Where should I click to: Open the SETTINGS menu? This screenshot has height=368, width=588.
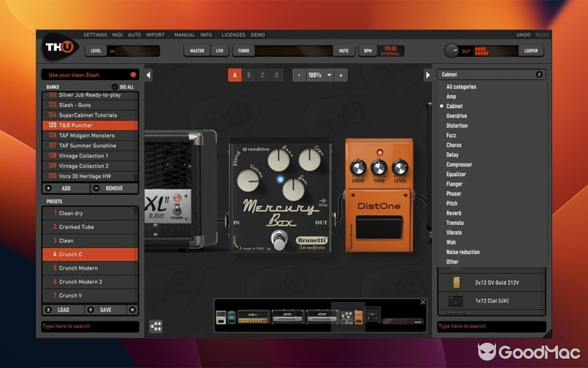pos(95,34)
